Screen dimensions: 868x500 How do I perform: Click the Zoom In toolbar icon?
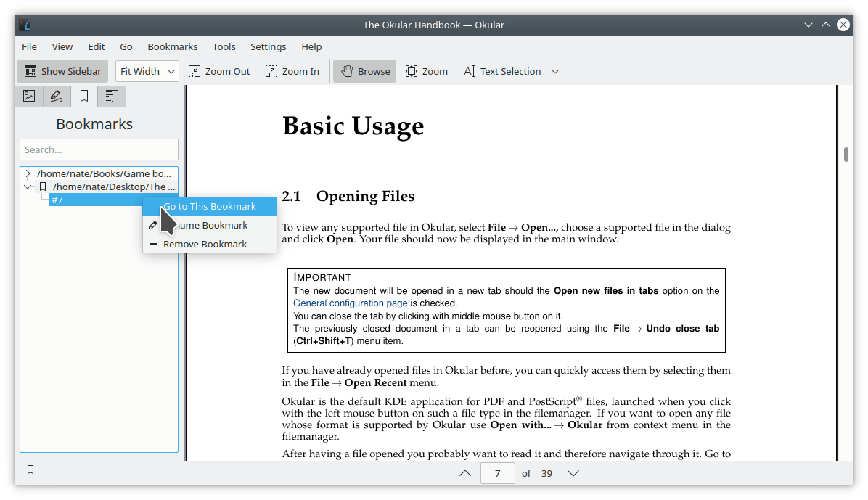[x=292, y=71]
